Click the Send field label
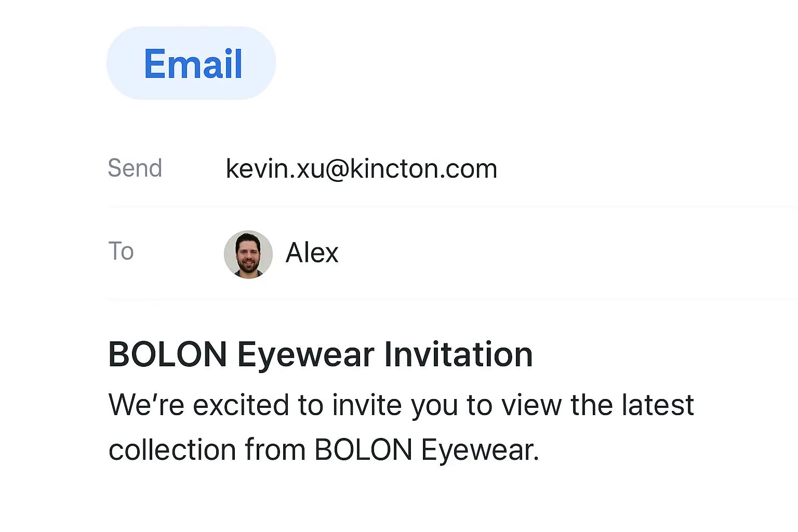This screenshot has width=798, height=532. pos(135,168)
